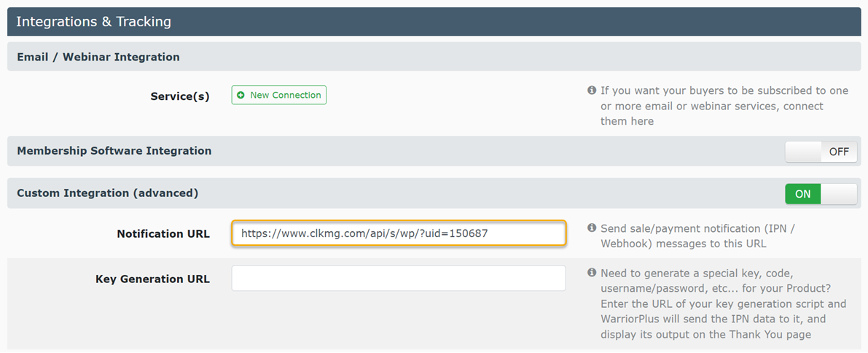Viewport: 868px width, 353px height.
Task: Click the IPN / Webhook notification help text
Action: click(x=697, y=236)
